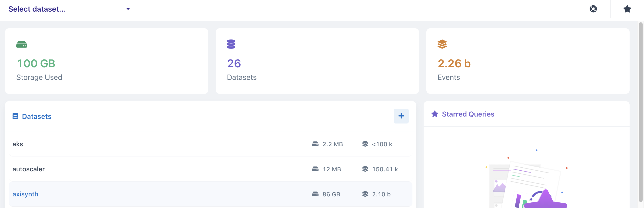Select the autoscaler dataset row

coord(210,169)
